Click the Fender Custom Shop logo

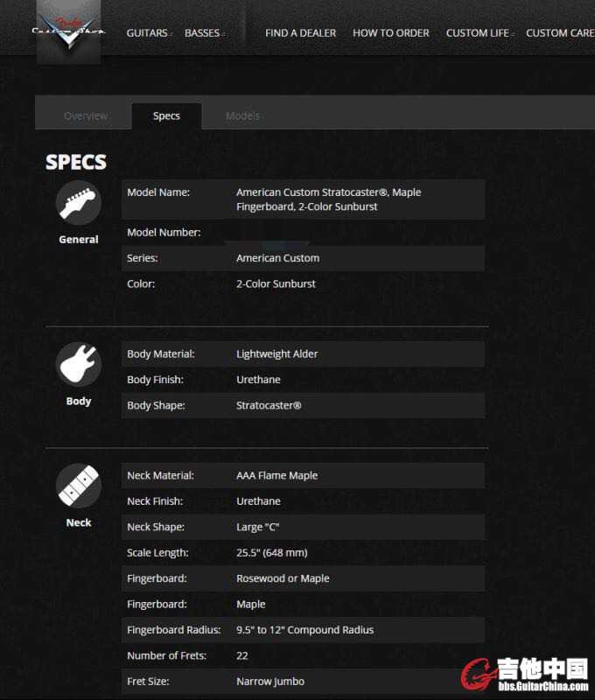pyautogui.click(x=68, y=31)
